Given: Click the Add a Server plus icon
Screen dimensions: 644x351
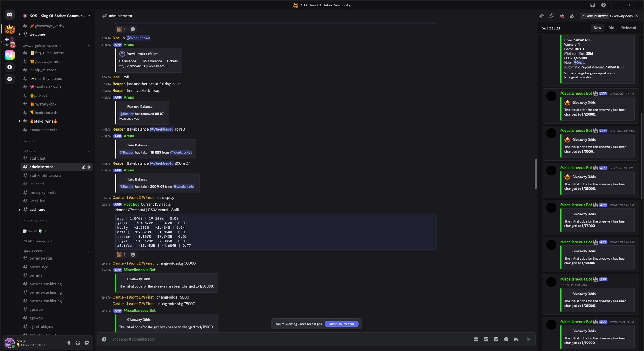Looking at the screenshot, I should [9, 67].
